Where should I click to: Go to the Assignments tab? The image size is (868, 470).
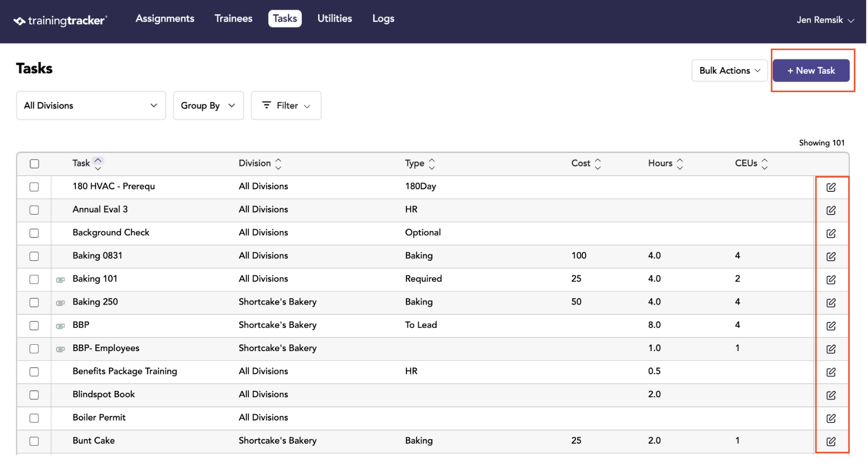pos(165,18)
